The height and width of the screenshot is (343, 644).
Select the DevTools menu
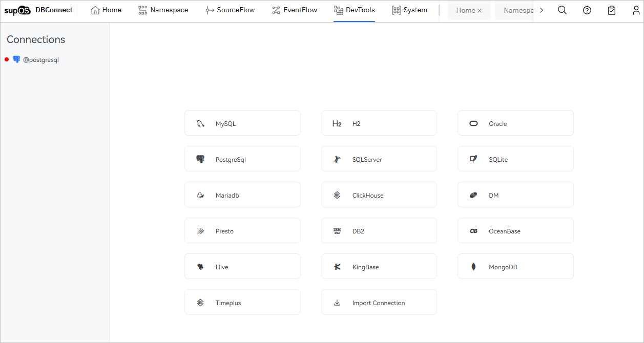tap(354, 10)
